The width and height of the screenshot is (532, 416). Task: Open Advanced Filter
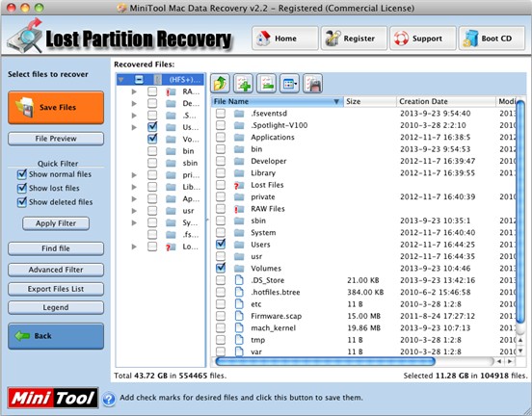click(56, 270)
